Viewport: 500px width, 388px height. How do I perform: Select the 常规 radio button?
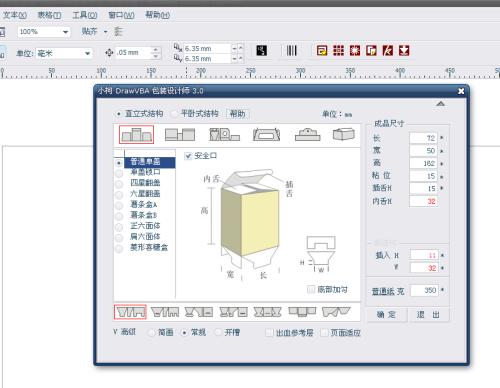(x=184, y=332)
